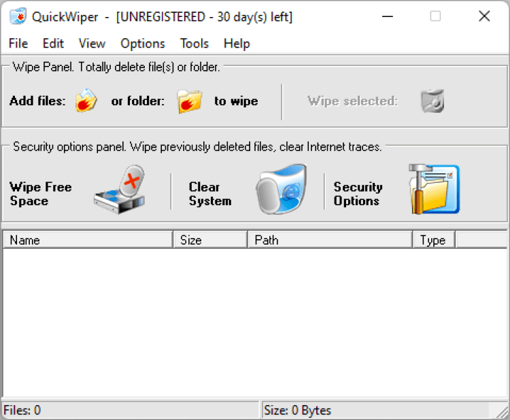Click the Security Options label
This screenshot has width=510, height=420.
coord(358,194)
